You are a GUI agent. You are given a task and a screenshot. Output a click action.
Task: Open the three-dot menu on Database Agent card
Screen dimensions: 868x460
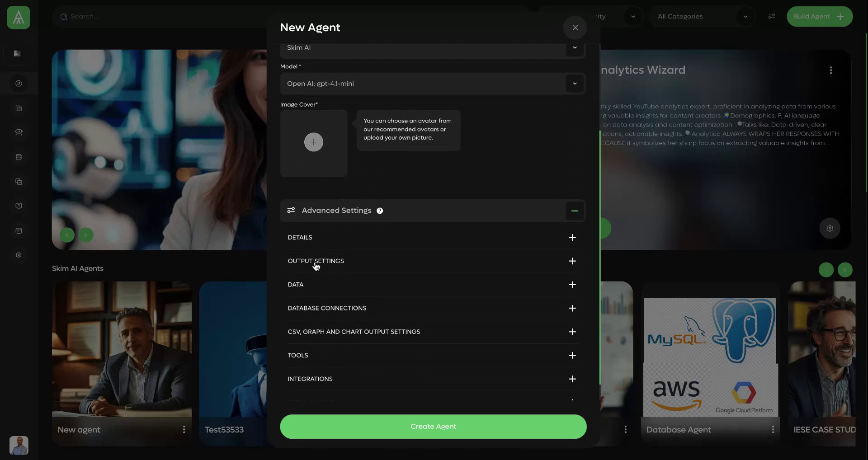(773, 429)
